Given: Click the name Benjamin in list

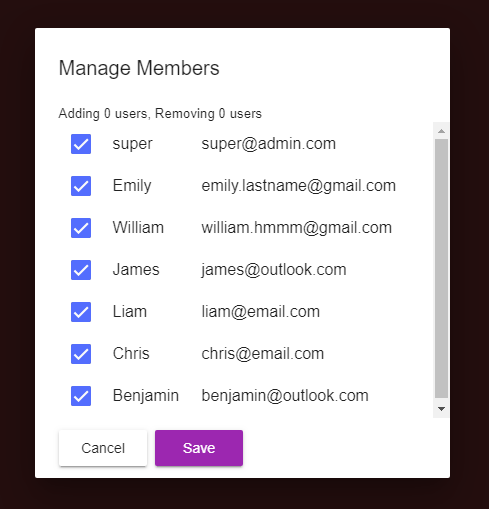Looking at the screenshot, I should 146,396.
